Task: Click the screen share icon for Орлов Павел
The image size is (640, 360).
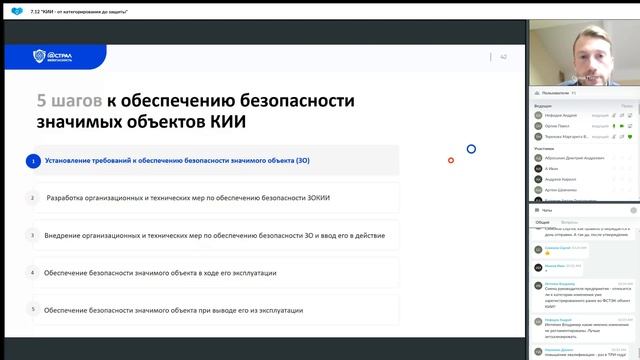Action: [630, 126]
